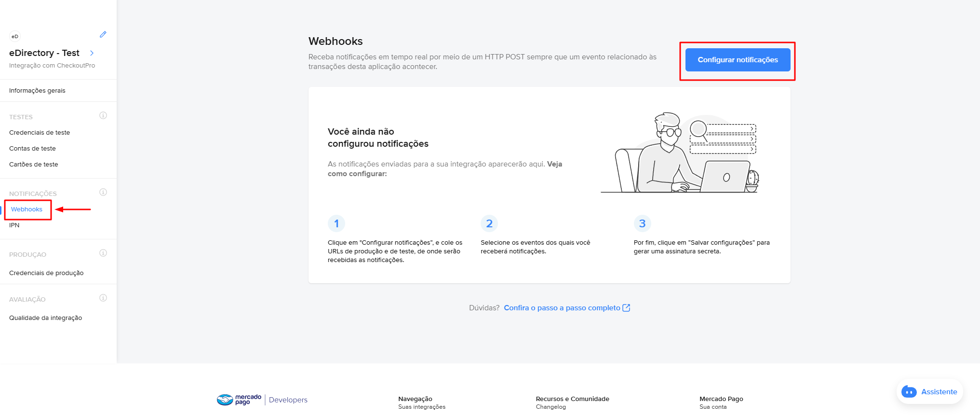Click the external link icon after passo completo
This screenshot has height=416, width=980.
click(626, 308)
